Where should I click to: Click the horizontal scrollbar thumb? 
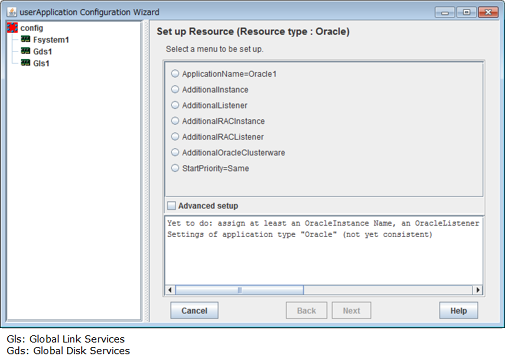click(239, 290)
